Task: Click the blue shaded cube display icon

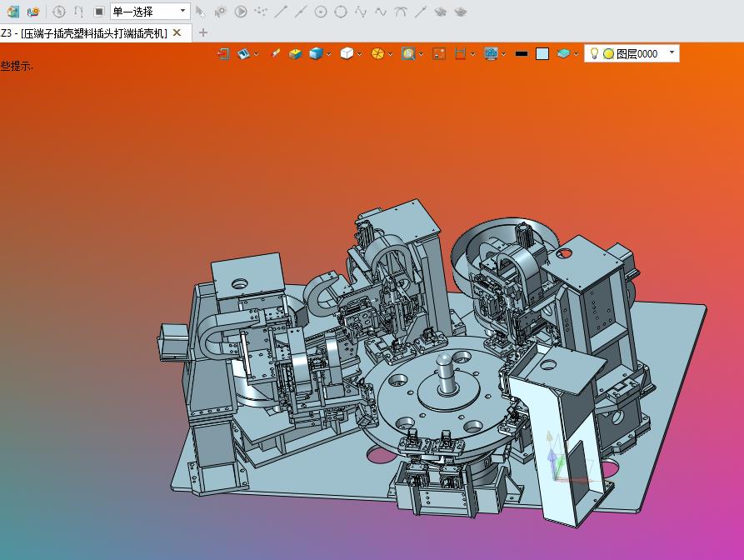Action: coord(316,53)
